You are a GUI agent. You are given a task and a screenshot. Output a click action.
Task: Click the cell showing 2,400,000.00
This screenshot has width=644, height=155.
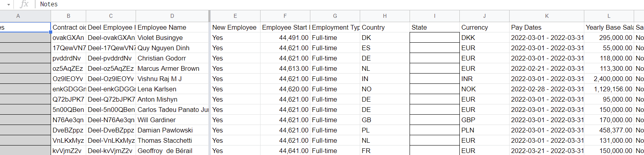609,79
